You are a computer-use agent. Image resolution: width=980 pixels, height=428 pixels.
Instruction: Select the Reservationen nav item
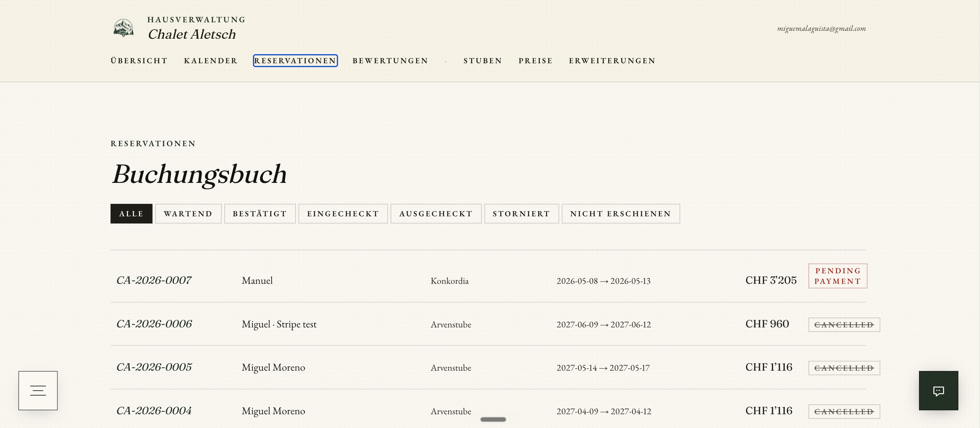point(295,61)
